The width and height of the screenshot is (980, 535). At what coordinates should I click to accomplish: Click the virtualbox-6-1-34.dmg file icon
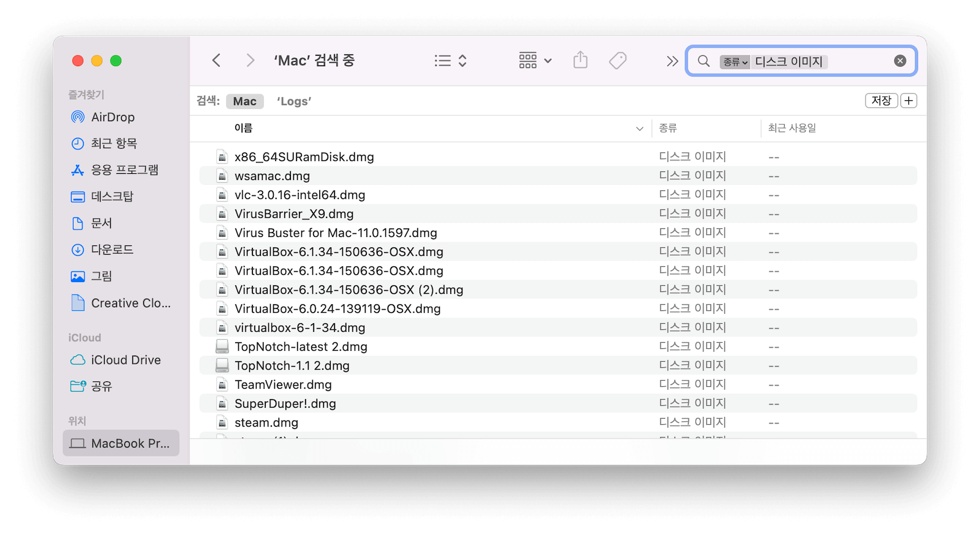(222, 328)
